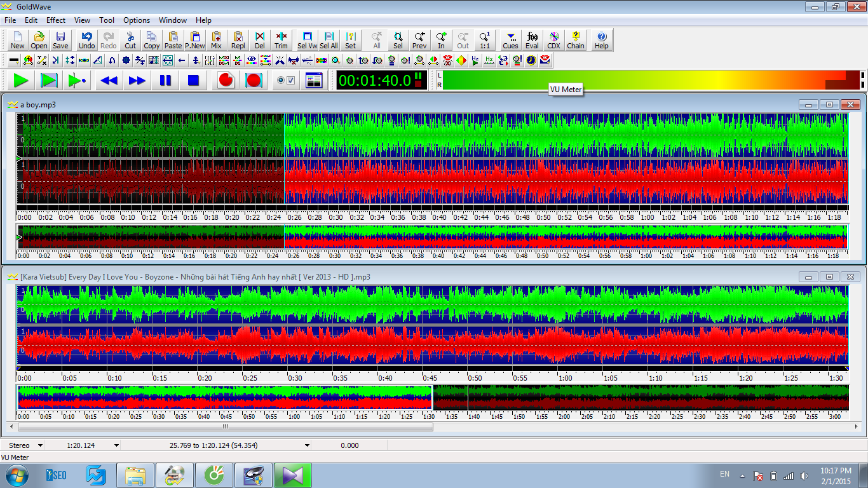Show hidden tray icons with the arrow
Viewport: 868px width, 488px height.
[x=742, y=475]
